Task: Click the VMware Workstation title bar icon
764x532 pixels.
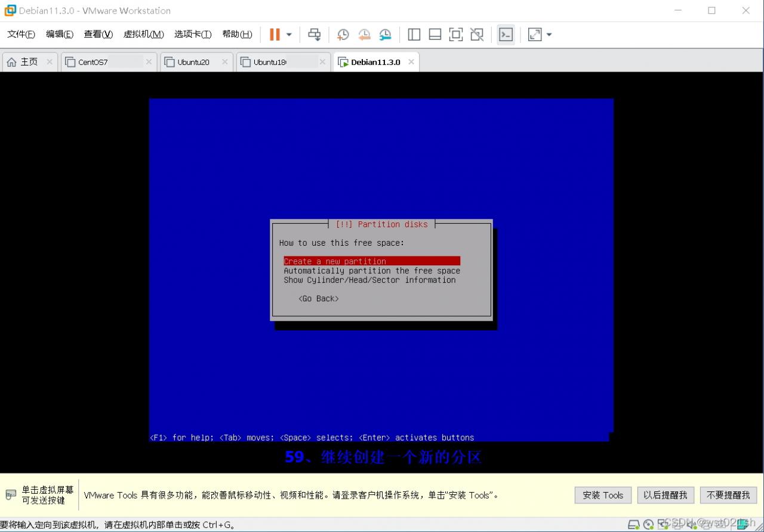Action: (10, 10)
